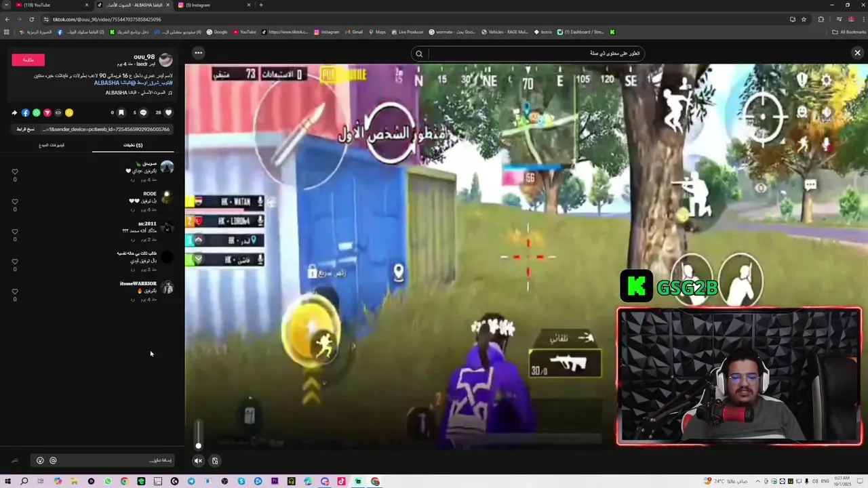Unmute the TikTok video with the speaker icon
The width and height of the screenshot is (868, 488).
point(198,461)
